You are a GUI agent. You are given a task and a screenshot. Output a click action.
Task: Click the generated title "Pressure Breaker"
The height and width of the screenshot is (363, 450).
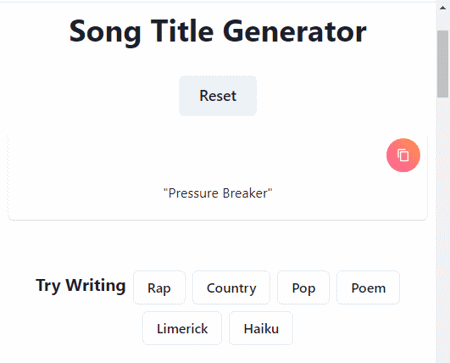pyautogui.click(x=218, y=193)
